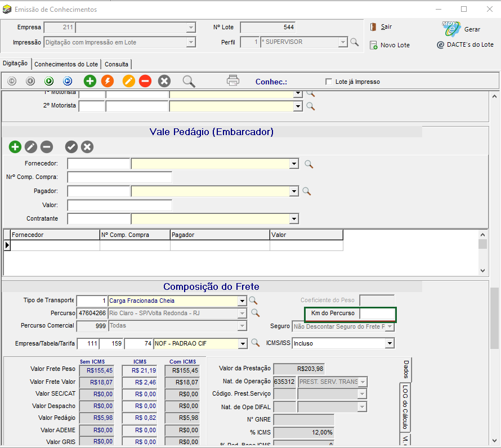Image resolution: width=501 pixels, height=448 pixels.
Task: Click the printer icon in toolbar
Action: point(233,81)
